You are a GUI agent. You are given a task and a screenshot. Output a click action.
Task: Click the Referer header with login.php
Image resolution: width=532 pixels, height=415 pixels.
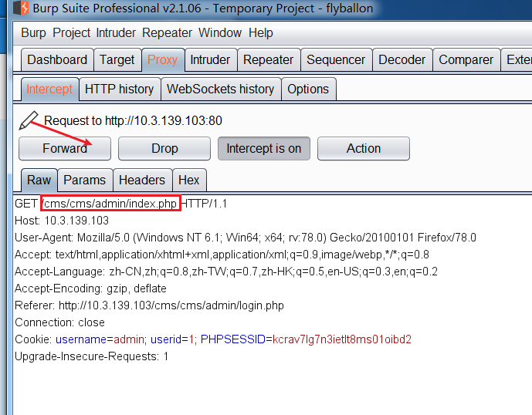click(x=149, y=305)
